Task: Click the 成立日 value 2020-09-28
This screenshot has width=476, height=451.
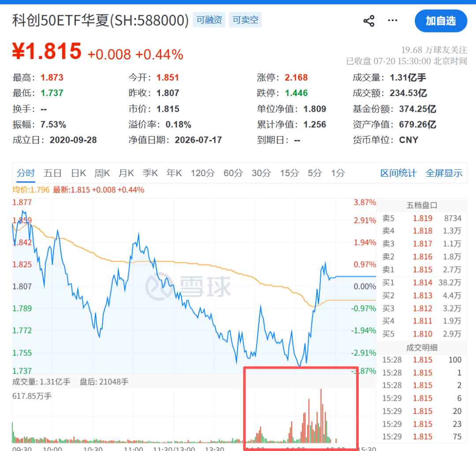Action: coord(73,140)
